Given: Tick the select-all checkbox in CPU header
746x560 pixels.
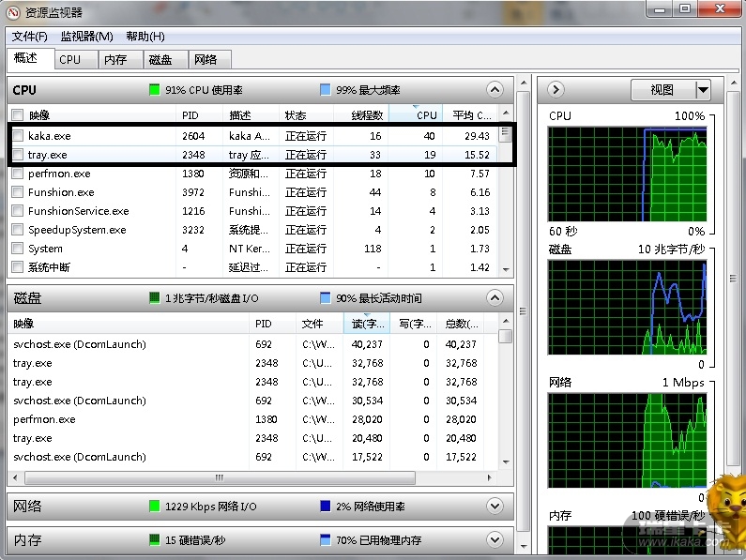Looking at the screenshot, I should [18, 114].
